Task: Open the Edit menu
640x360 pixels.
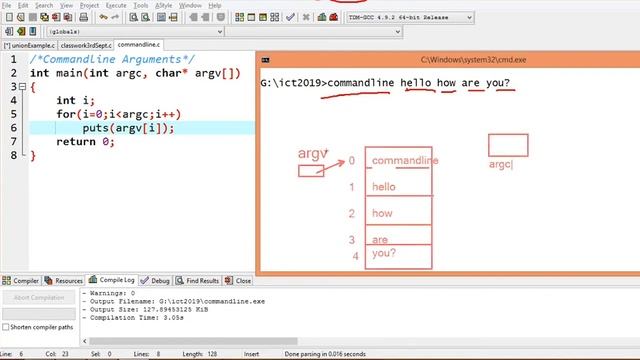Action: coord(23,5)
